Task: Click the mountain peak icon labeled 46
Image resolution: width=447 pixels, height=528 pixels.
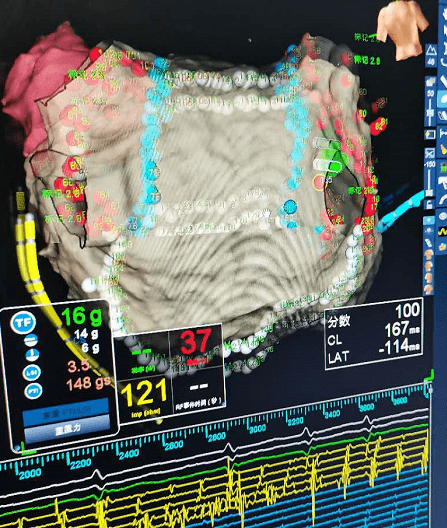Action: [431, 55]
